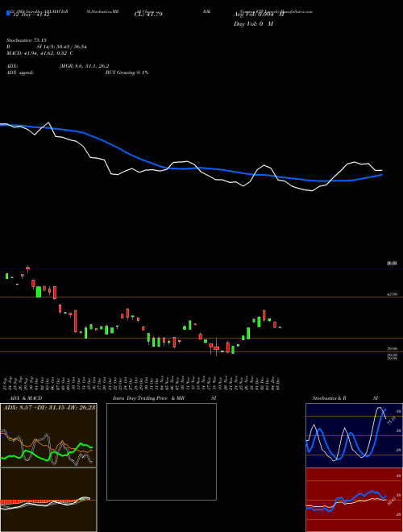Click inside the MACD histogram chart
The width and height of the screenshot is (403, 532).
48,500
